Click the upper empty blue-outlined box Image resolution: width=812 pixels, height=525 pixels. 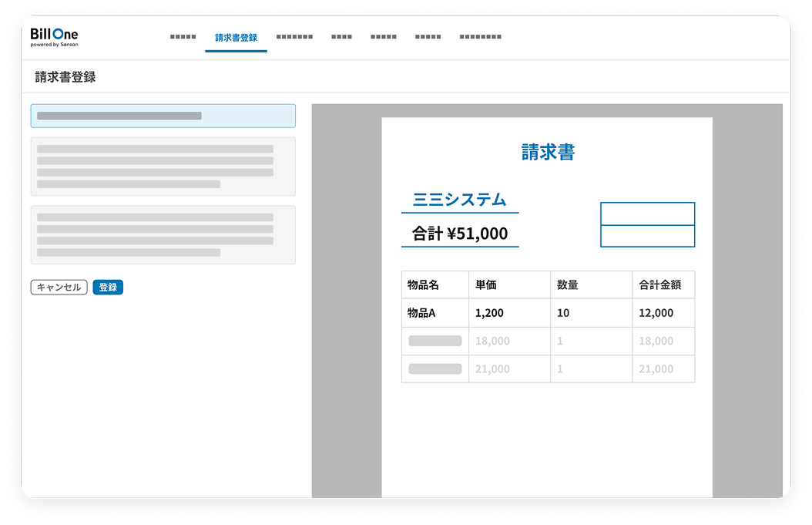point(647,214)
